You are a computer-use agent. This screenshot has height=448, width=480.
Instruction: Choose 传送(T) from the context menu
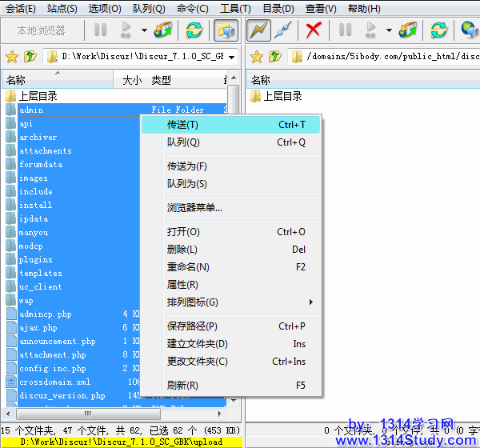coord(182,125)
